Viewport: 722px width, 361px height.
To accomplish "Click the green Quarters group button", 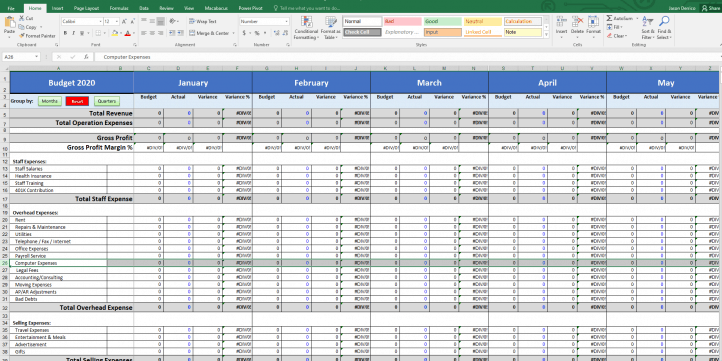I will coord(107,101).
